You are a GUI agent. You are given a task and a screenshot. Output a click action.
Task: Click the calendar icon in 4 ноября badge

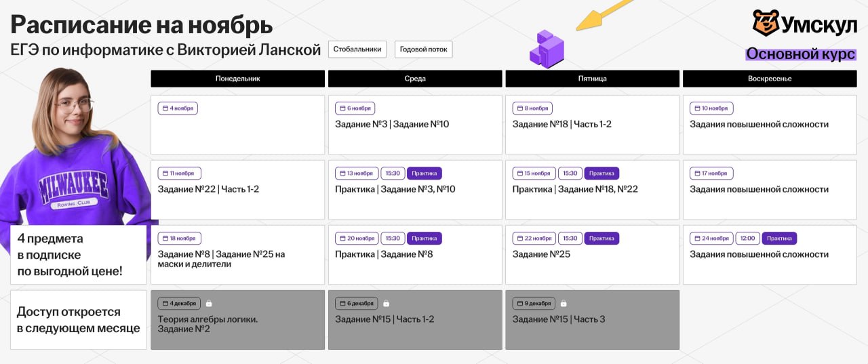pos(165,108)
